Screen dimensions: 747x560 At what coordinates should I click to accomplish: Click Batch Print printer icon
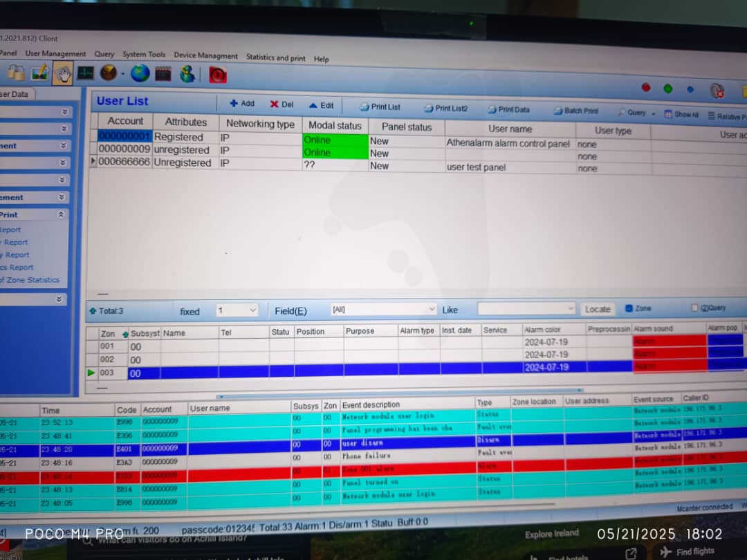558,111
